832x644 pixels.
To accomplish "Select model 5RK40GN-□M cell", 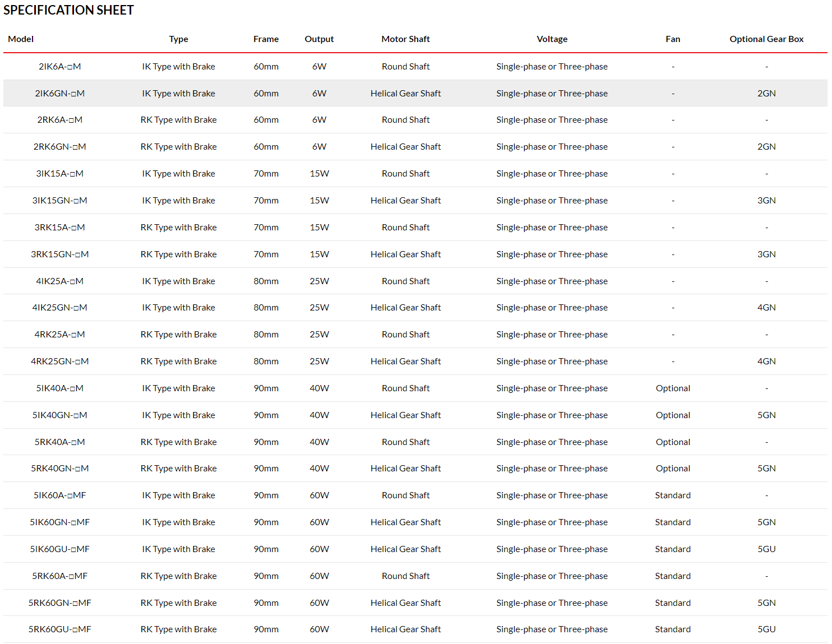I will click(60, 469).
